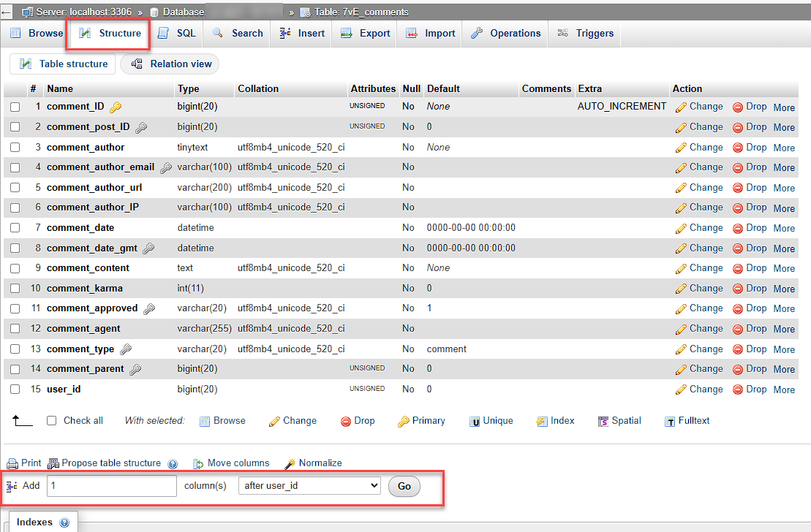The image size is (811, 532).
Task: Open the column position dropdown showing after user_id
Action: (x=309, y=486)
